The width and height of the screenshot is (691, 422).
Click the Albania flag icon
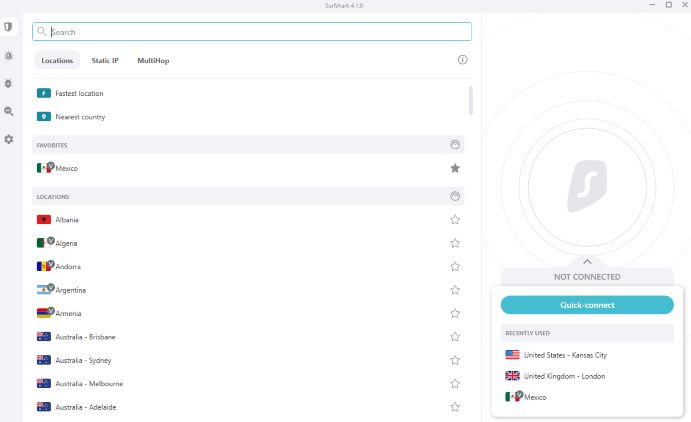44,219
